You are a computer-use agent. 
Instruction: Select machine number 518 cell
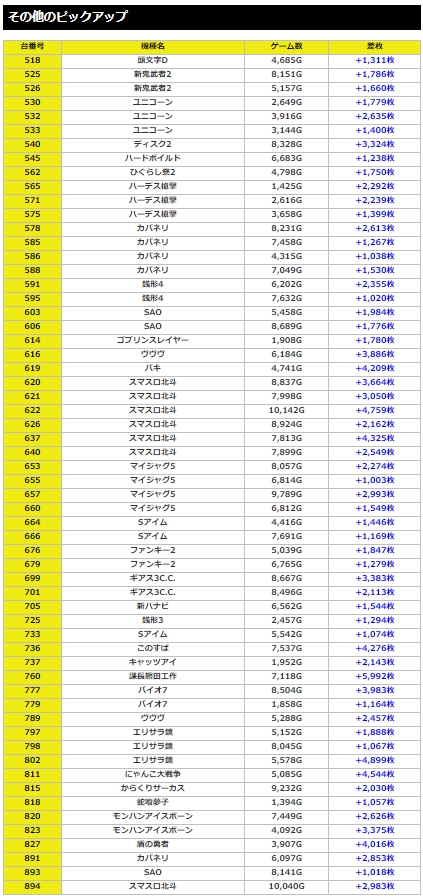coord(33,60)
